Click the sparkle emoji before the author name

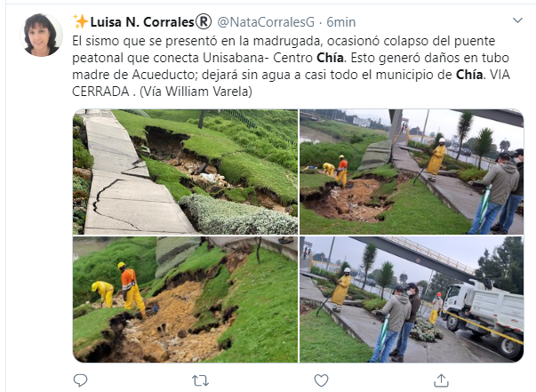click(x=81, y=22)
